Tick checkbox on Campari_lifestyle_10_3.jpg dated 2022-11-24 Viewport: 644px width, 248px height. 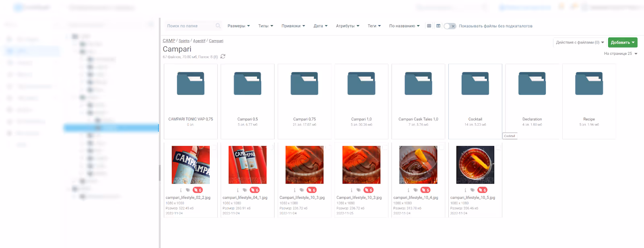pos(328,148)
